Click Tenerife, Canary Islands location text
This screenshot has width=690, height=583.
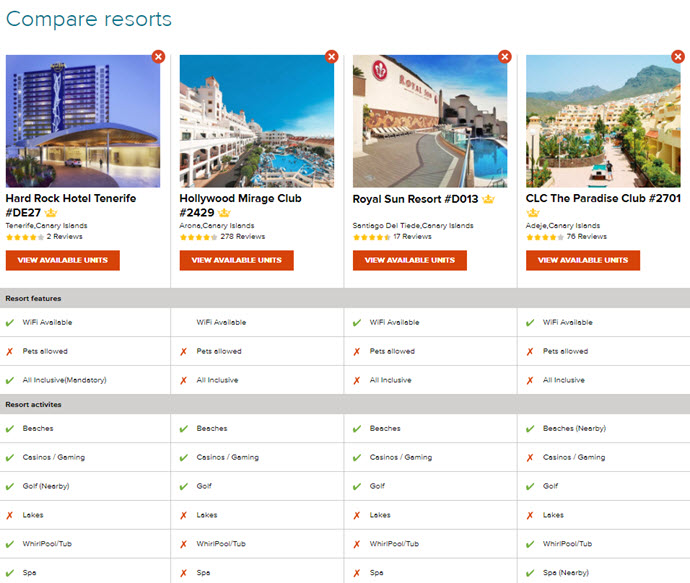coord(46,226)
